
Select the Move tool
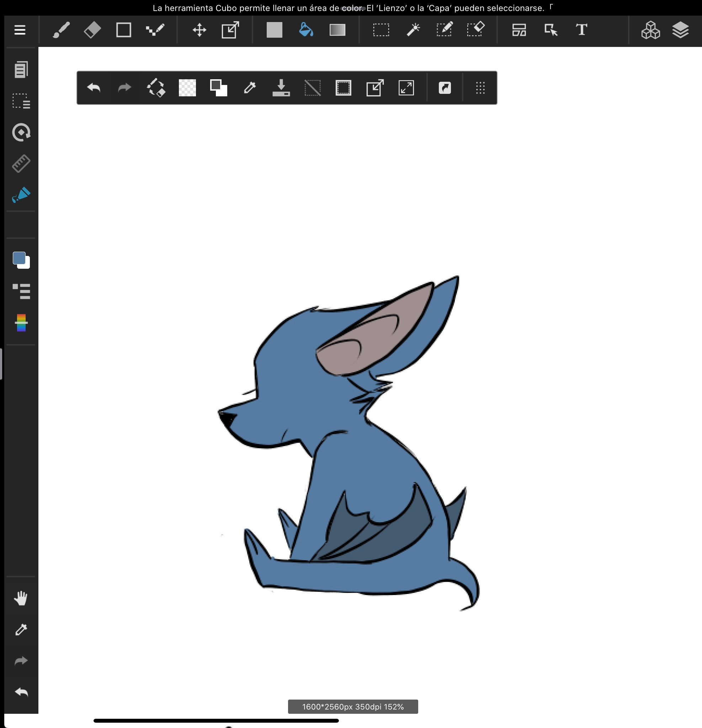200,30
